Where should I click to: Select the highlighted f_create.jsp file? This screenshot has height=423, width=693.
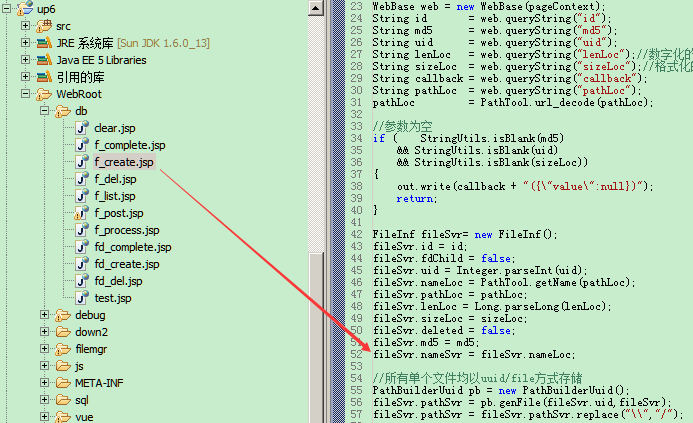point(124,162)
